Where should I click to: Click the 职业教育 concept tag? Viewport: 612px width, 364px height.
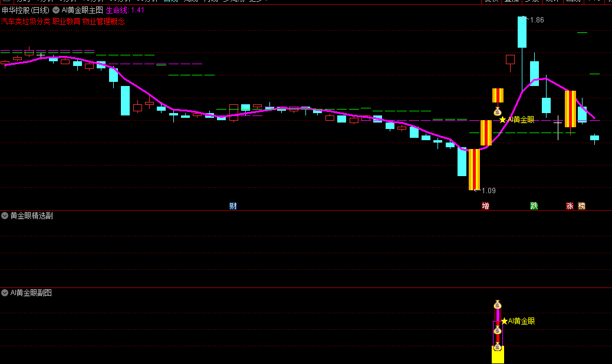tap(67, 21)
